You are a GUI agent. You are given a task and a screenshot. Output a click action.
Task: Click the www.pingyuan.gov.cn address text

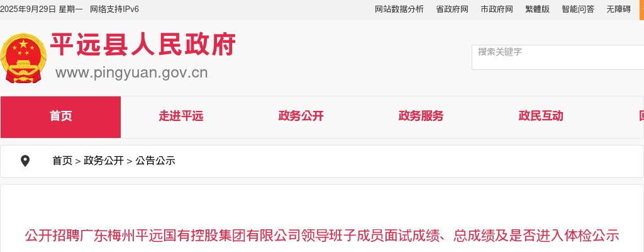[x=131, y=73]
